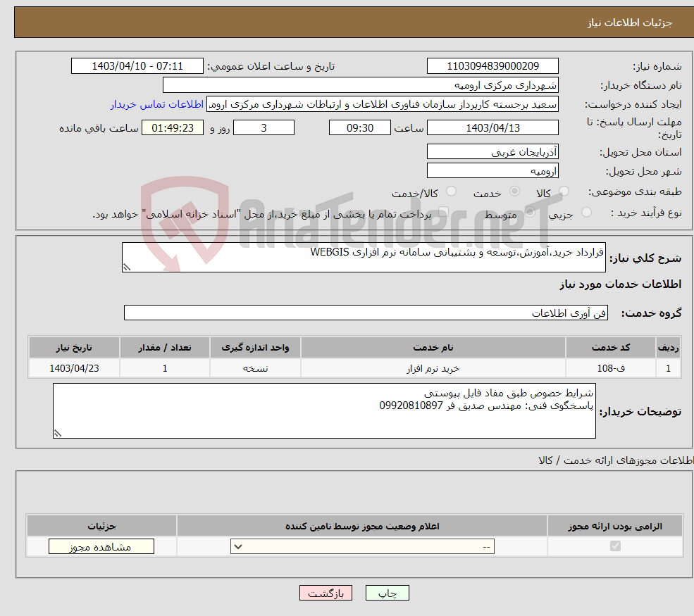
Task: Open the license status dropdown
Action: tap(362, 546)
